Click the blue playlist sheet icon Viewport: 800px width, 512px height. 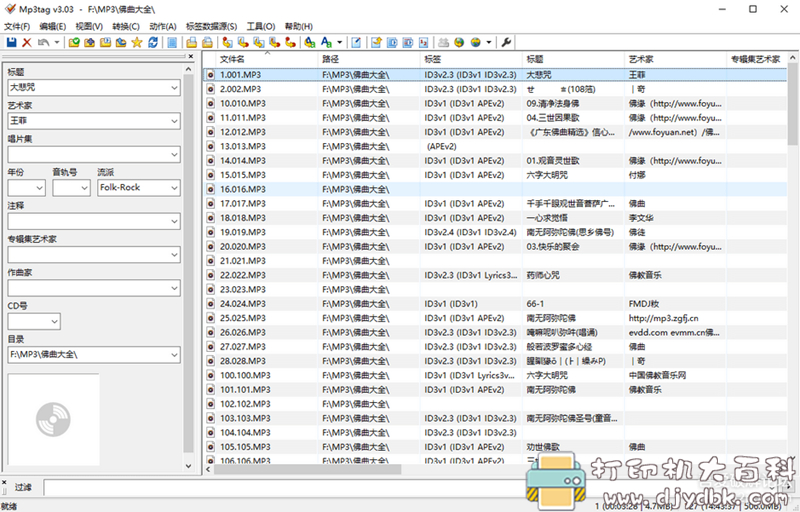(172, 42)
